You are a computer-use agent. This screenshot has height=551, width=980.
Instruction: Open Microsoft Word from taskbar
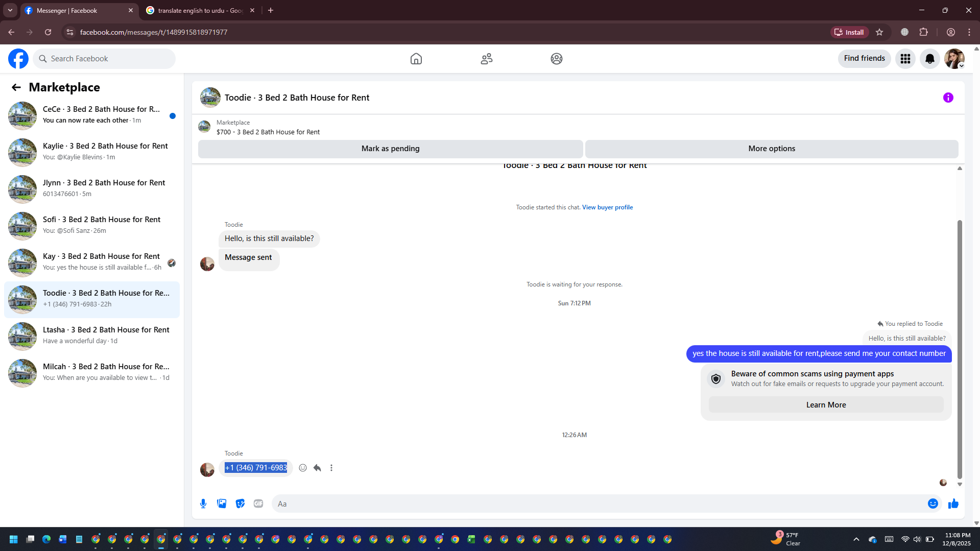tap(63, 539)
